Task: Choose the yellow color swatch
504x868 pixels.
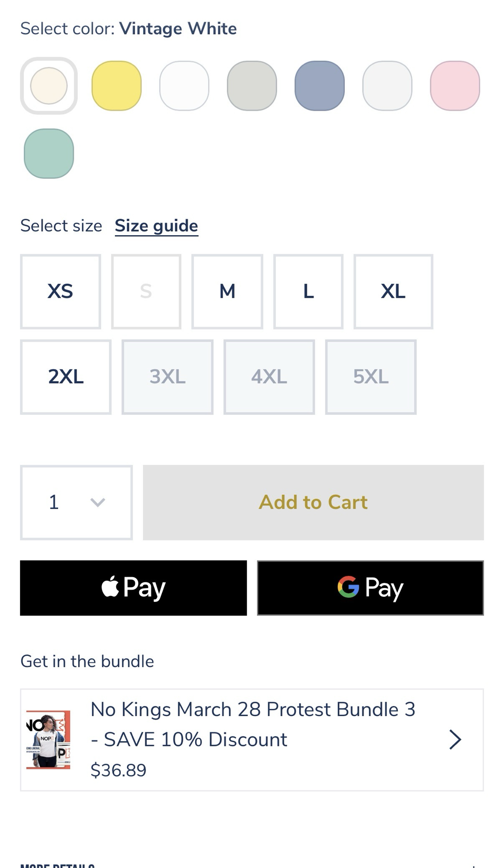Action: pos(116,86)
